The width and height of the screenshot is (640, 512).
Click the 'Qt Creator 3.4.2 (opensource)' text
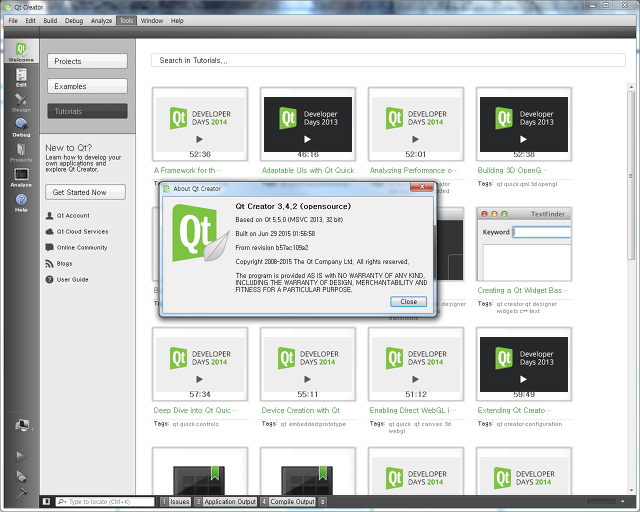(x=293, y=206)
